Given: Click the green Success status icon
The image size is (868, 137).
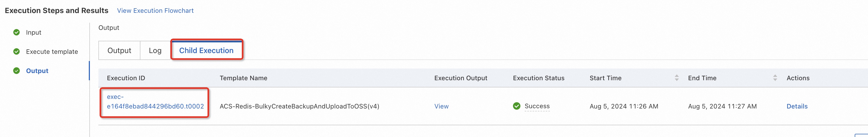Looking at the screenshot, I should [x=516, y=106].
